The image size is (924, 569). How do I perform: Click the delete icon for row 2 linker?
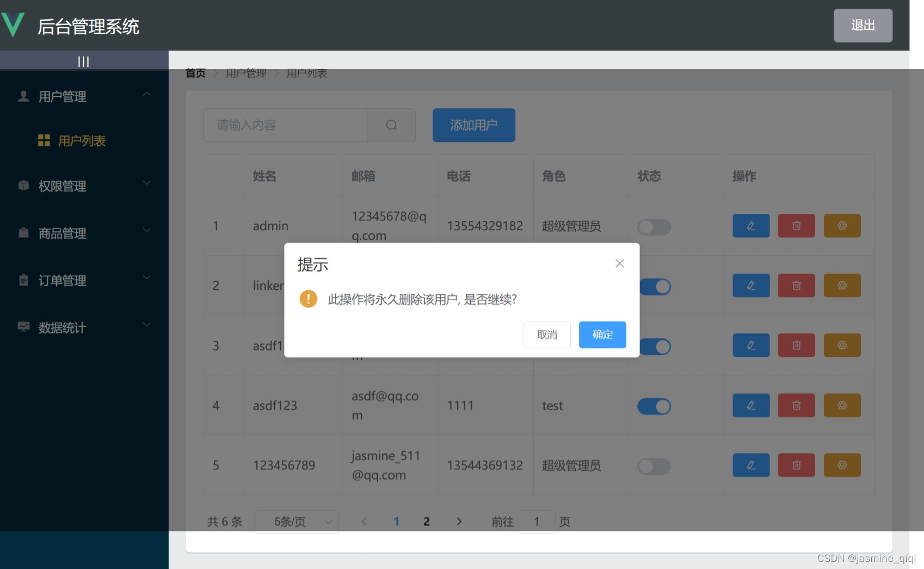coord(797,286)
